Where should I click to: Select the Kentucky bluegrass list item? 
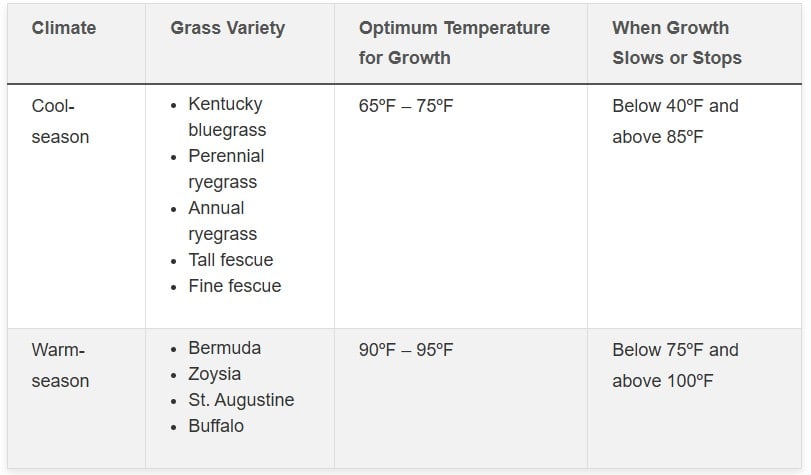226,117
